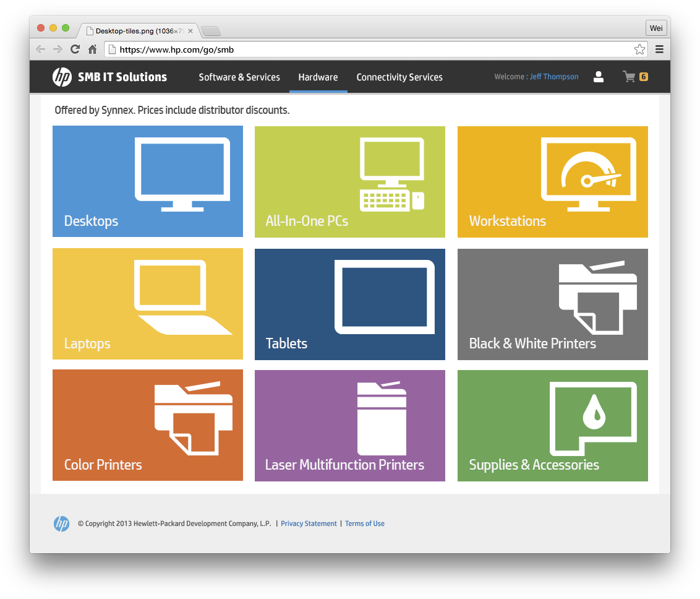Image resolution: width=700 pixels, height=599 pixels.
Task: Click the multifunction printer icon in the purple tile
Action: [x=382, y=418]
